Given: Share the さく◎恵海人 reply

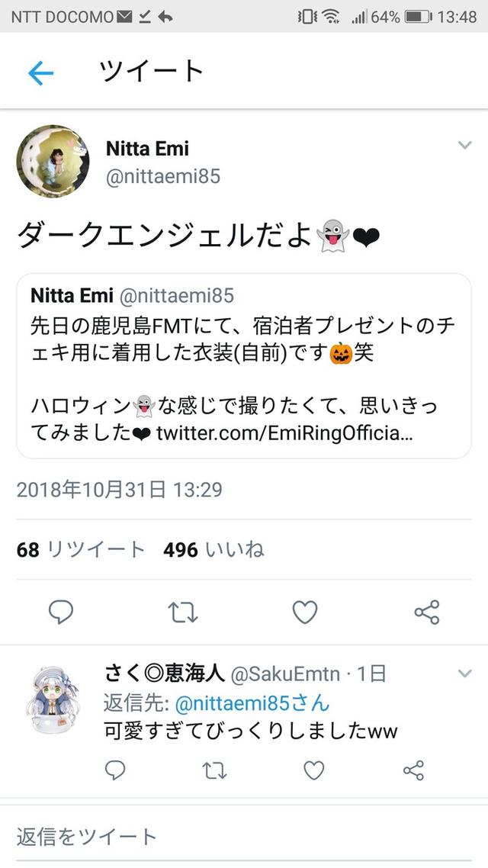Looking at the screenshot, I should coord(413,770).
